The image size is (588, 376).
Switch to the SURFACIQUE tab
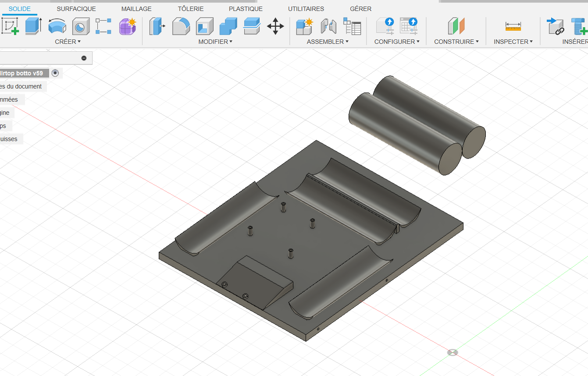click(76, 9)
